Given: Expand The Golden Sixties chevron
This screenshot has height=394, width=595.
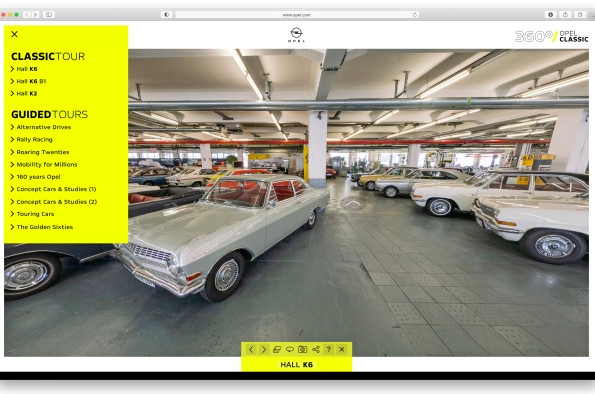Looking at the screenshot, I should [13, 227].
